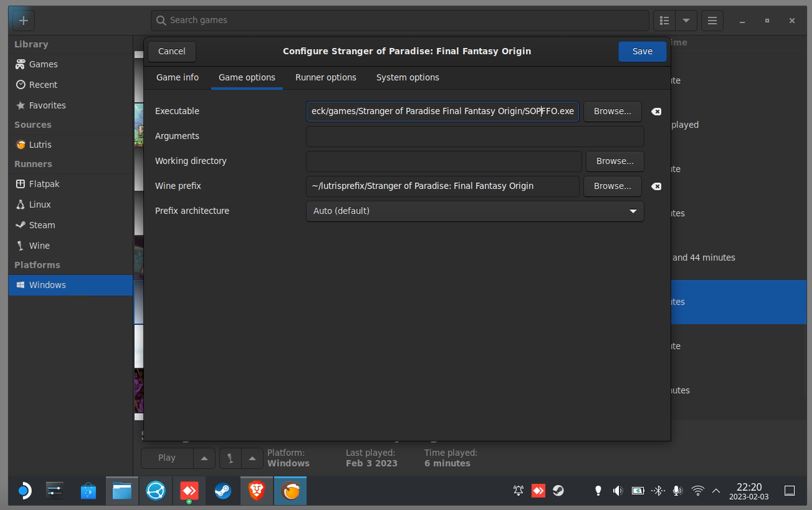Select the Windows platform
812x510 pixels.
click(71, 285)
